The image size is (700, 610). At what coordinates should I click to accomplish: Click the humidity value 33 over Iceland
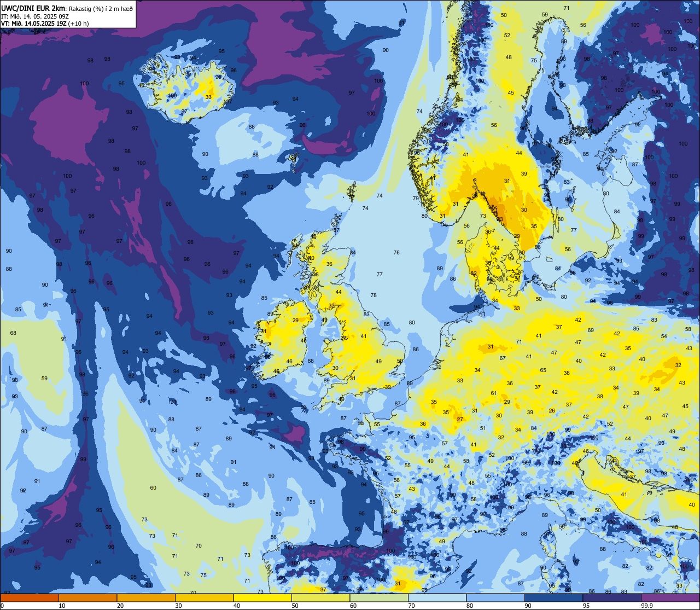coord(208,97)
